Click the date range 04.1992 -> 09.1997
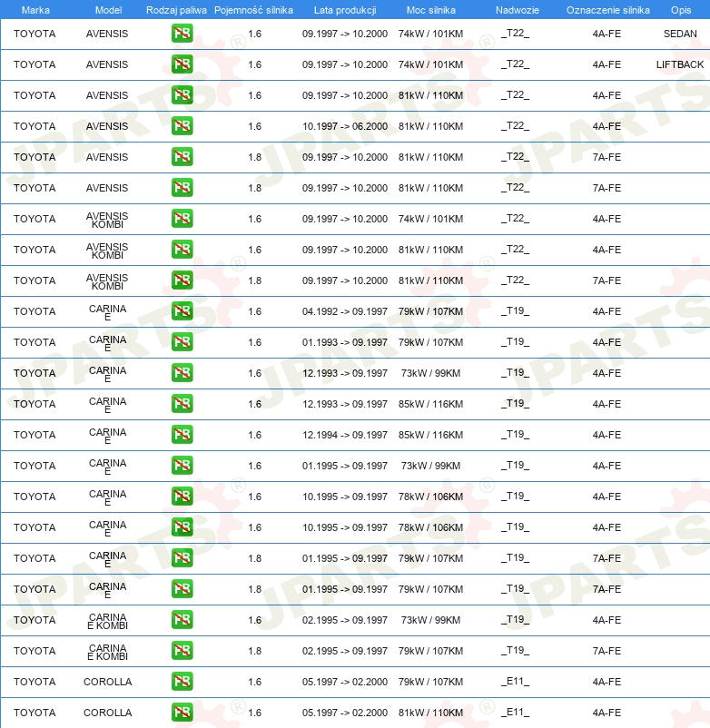The image size is (710, 728). (344, 311)
